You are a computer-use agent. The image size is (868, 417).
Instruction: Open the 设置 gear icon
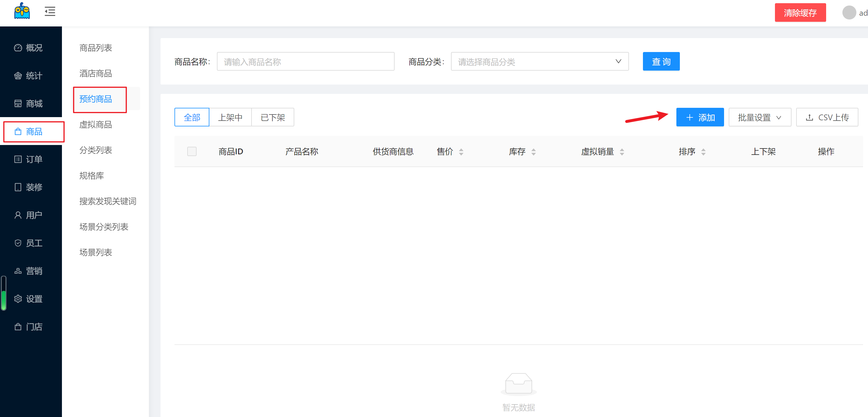pyautogui.click(x=18, y=299)
